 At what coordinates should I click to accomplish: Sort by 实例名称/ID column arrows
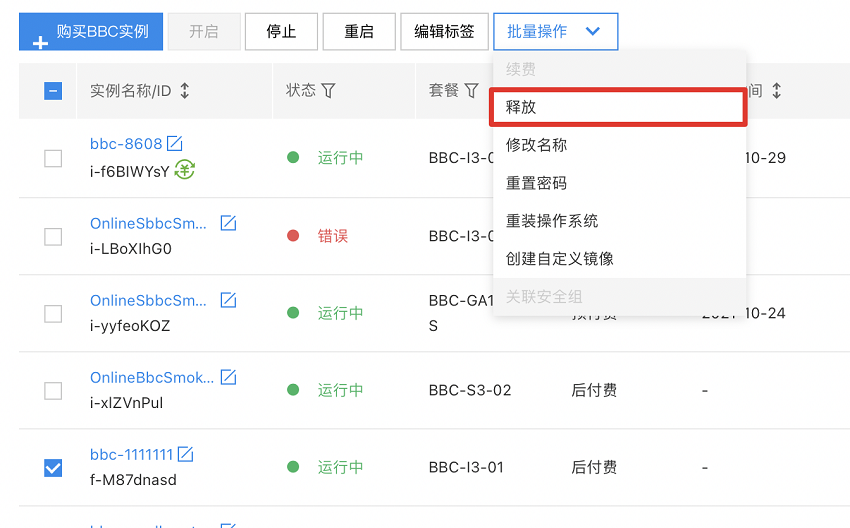(185, 91)
